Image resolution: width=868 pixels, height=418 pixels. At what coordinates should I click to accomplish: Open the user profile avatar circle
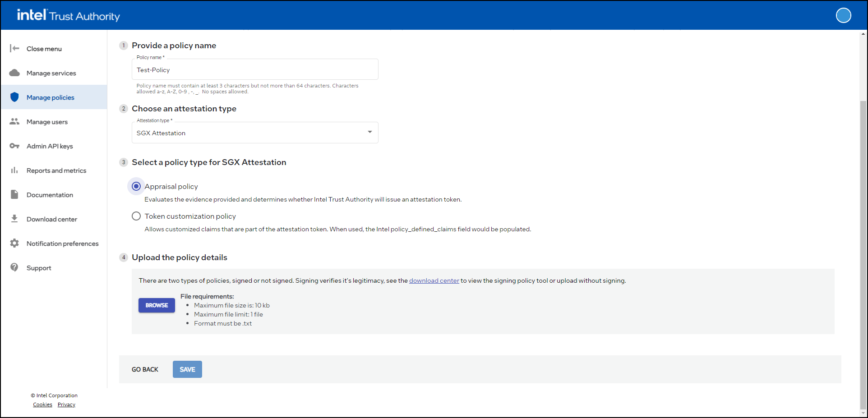coord(843,15)
